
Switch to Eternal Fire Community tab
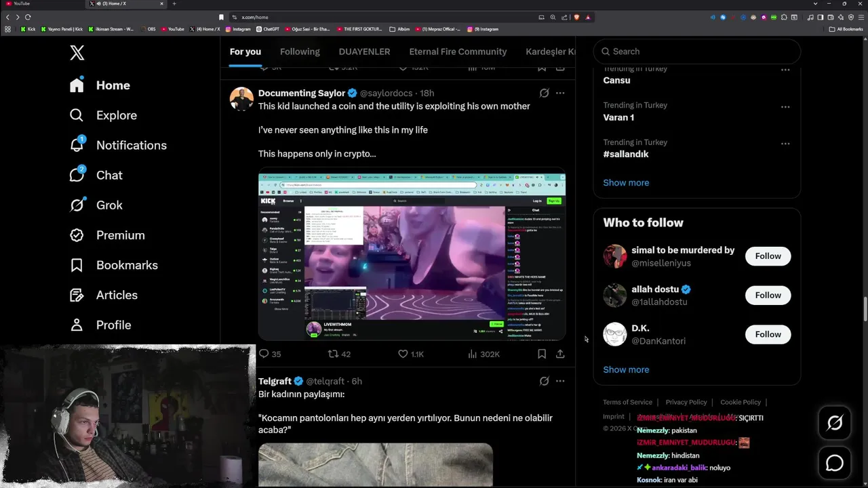(x=458, y=52)
